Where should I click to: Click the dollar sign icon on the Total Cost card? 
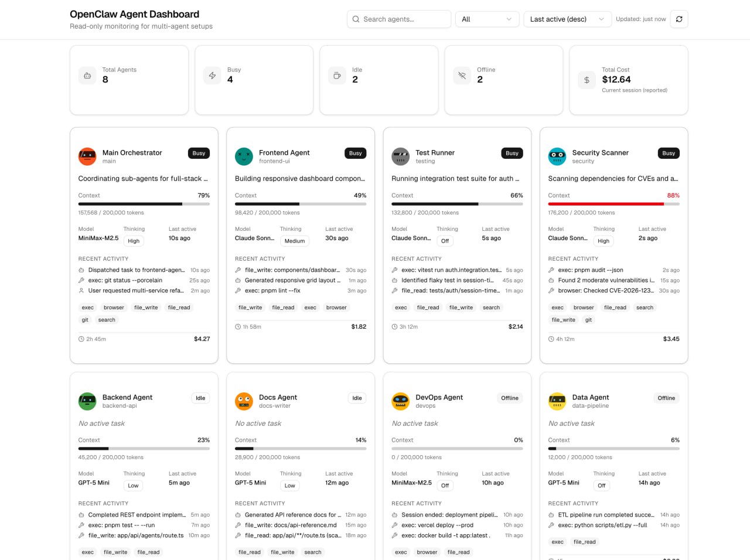point(587,80)
